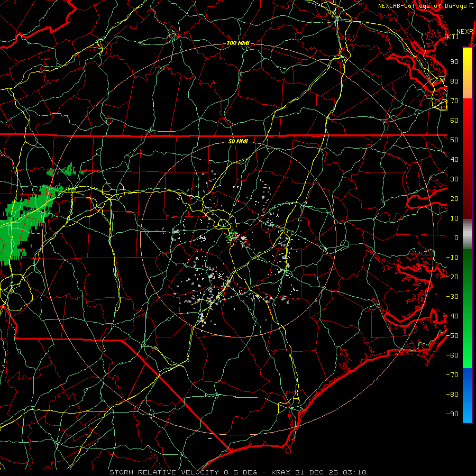476x476 pixels.
Task: Click the -60 knot scale label
Action: [x=452, y=355]
